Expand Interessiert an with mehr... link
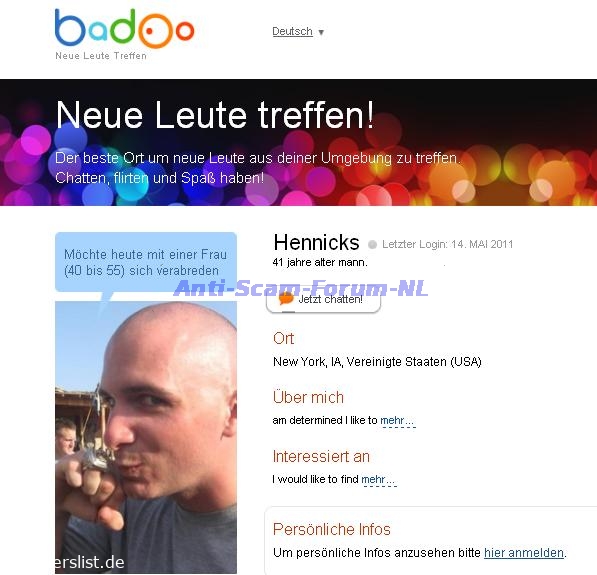This screenshot has width=597, height=575. click(x=378, y=479)
